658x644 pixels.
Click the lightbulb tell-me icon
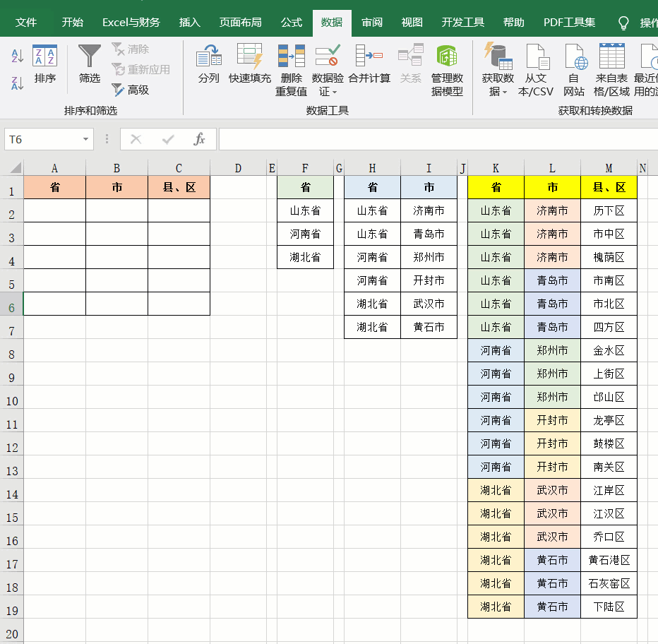click(x=623, y=23)
